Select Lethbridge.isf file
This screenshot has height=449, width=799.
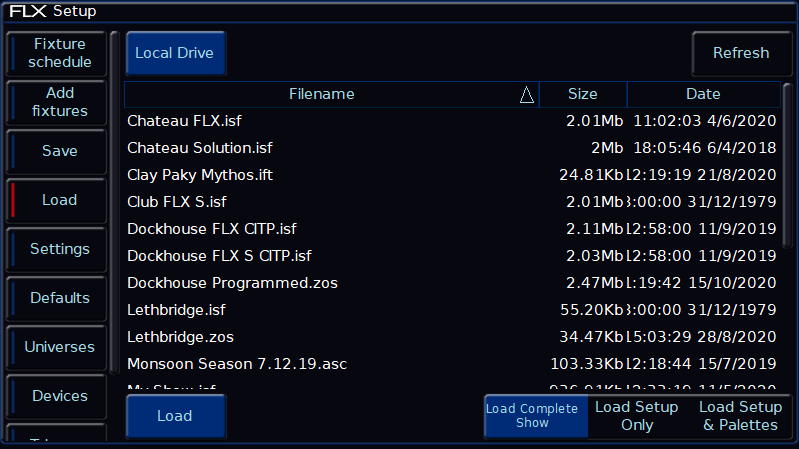coord(451,310)
